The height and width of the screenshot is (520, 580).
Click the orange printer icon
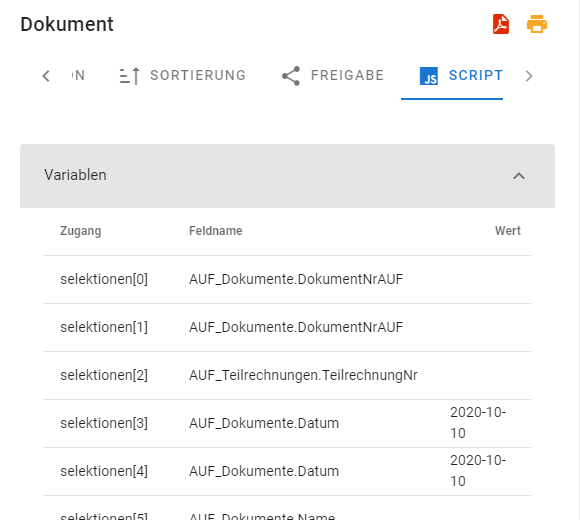pyautogui.click(x=537, y=24)
